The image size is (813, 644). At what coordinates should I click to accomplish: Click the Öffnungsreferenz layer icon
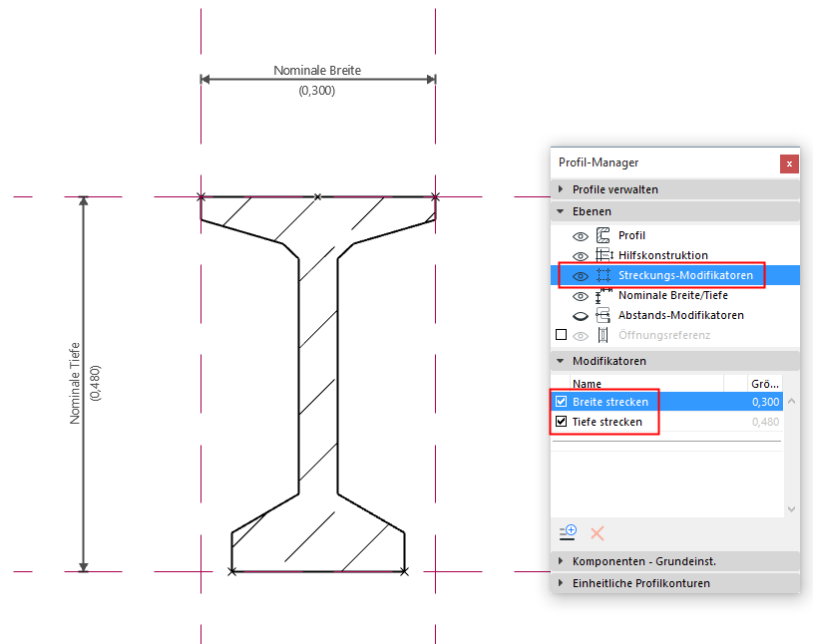pos(603,335)
